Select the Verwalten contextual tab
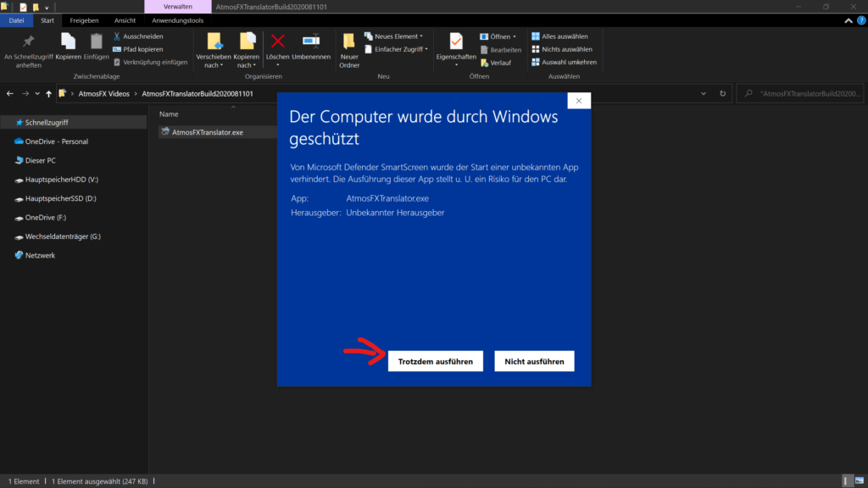The height and width of the screenshot is (488, 868). [x=178, y=7]
